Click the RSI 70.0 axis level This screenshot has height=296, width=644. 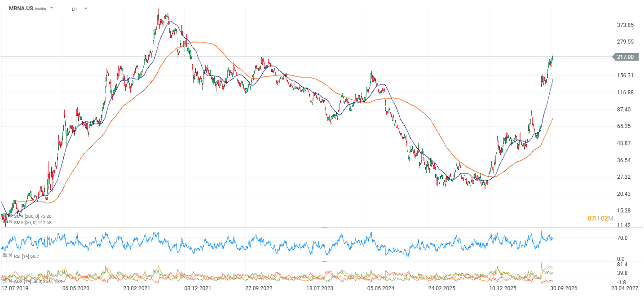tap(622, 238)
